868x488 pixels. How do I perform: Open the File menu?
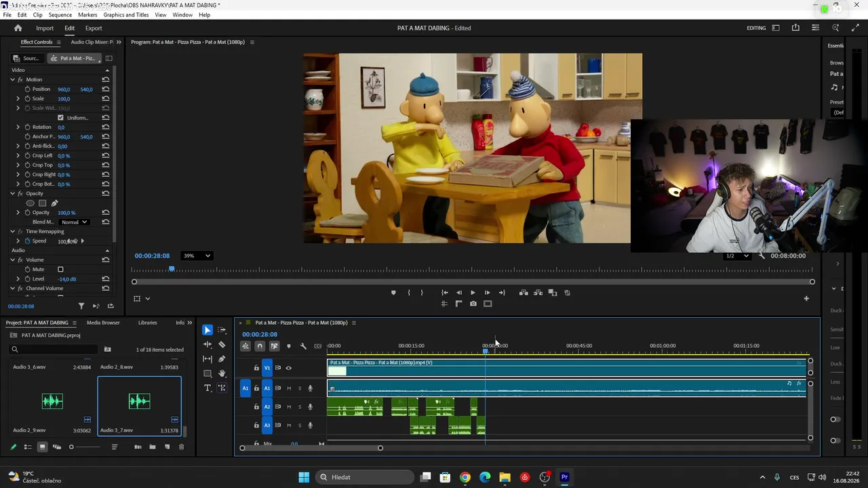pos(7,15)
